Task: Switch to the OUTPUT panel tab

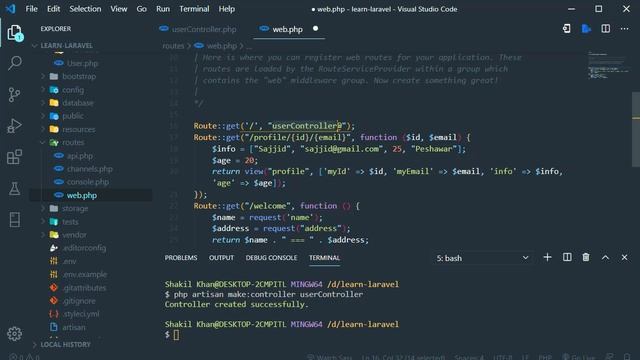Action: point(221,258)
